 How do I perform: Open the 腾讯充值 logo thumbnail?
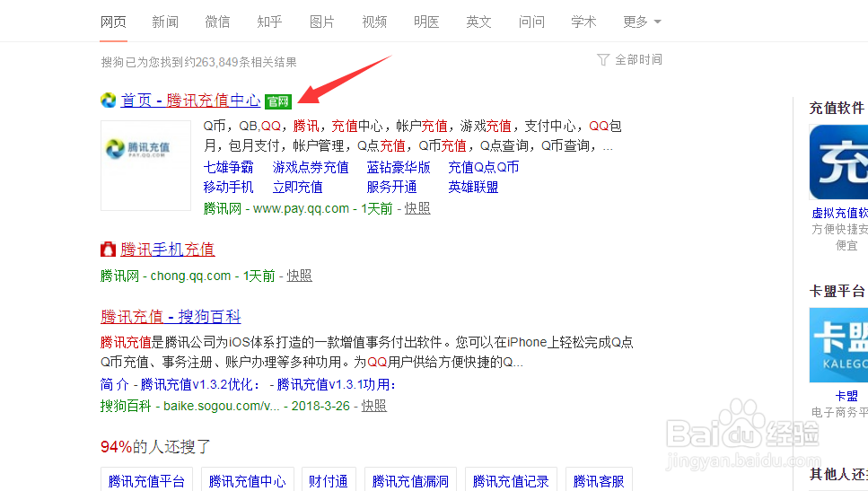(x=145, y=165)
